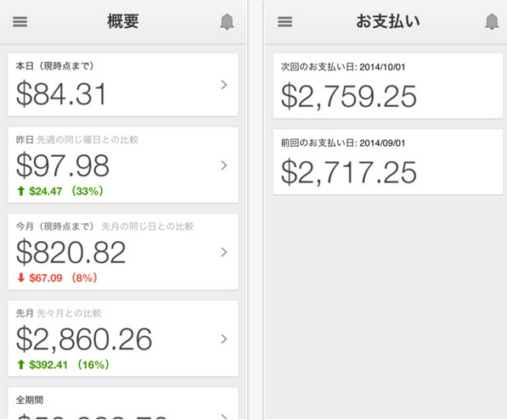
Task: Expand last month's $2,860.26 chevron
Action: coord(223,339)
